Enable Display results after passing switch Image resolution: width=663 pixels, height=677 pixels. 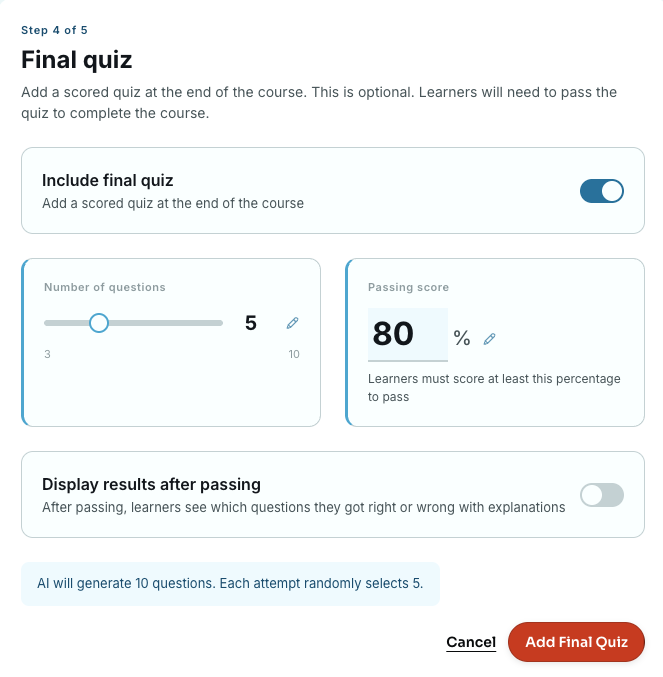tap(602, 495)
